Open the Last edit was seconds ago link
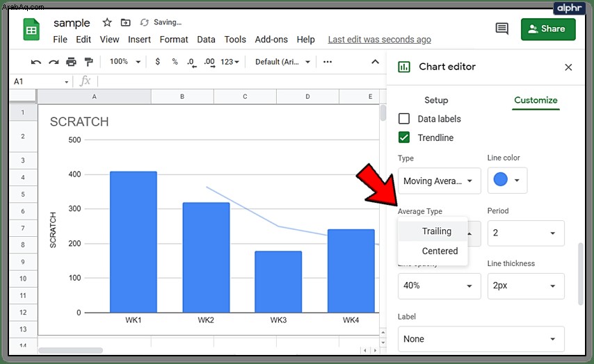Image resolution: width=594 pixels, height=364 pixels. tap(379, 40)
